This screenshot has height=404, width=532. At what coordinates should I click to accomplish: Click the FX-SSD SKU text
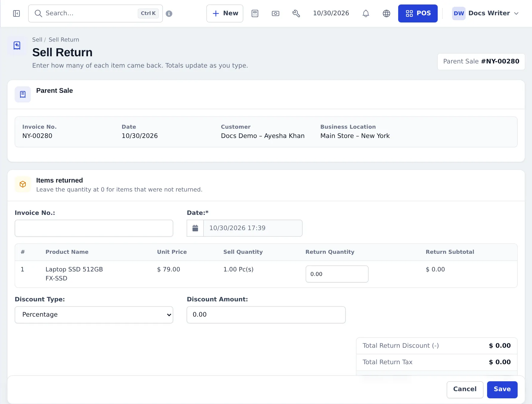coord(56,279)
